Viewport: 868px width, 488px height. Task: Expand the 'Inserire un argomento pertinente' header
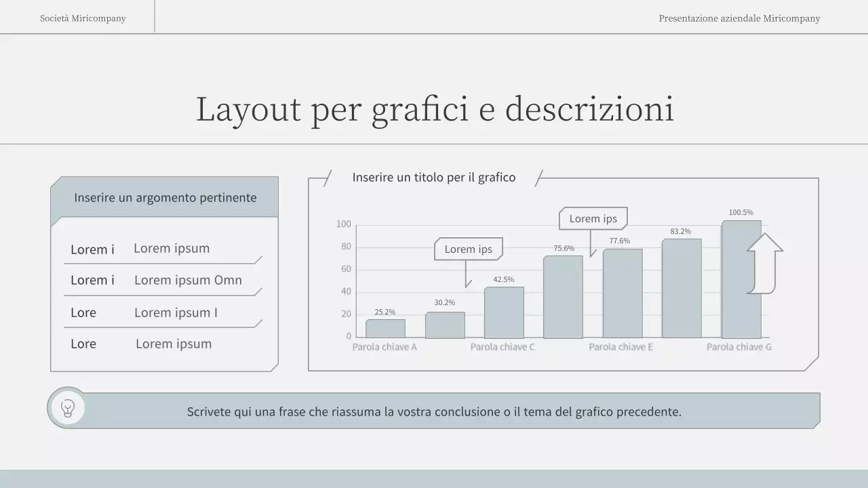[x=165, y=197]
